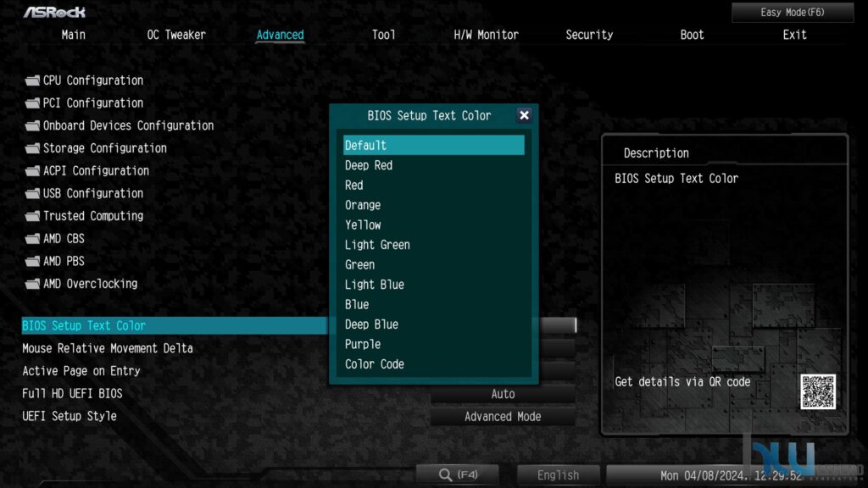
Task: Pick Deep Blue from the list
Action: (433, 324)
